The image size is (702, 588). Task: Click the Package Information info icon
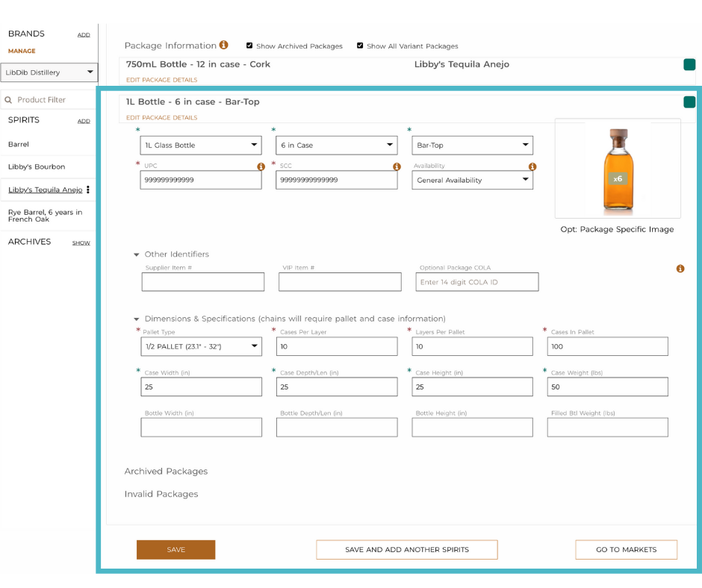point(223,45)
